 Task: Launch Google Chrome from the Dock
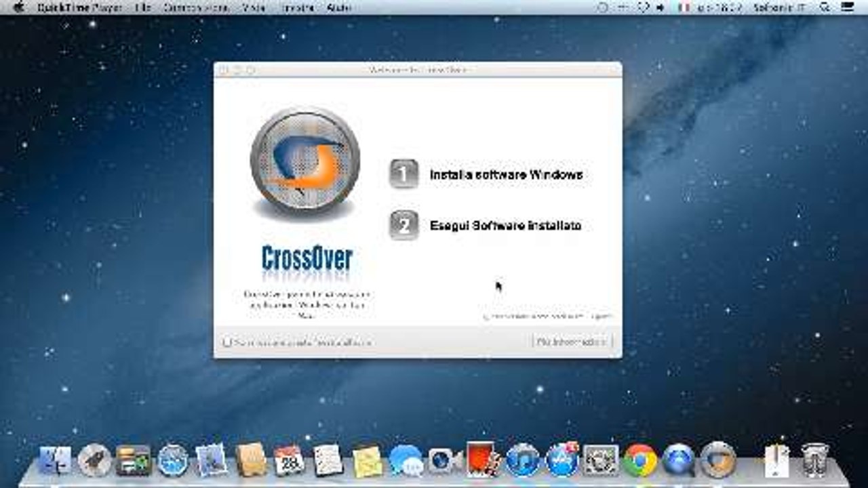(x=640, y=461)
